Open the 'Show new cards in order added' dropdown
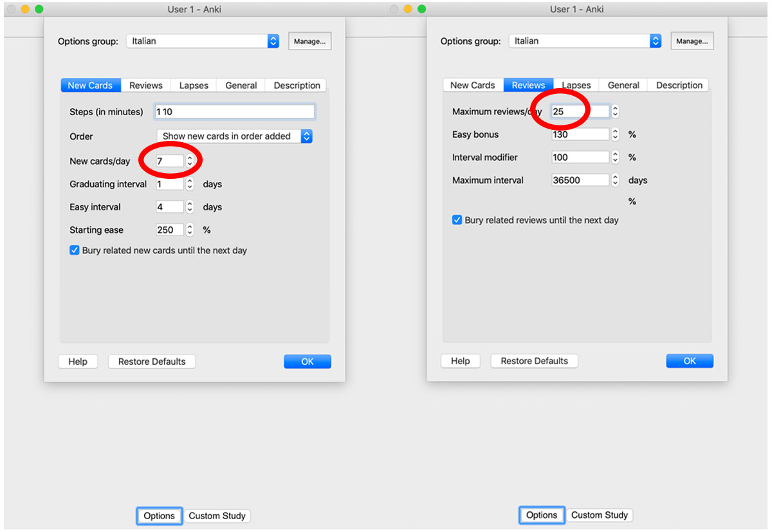 point(235,136)
